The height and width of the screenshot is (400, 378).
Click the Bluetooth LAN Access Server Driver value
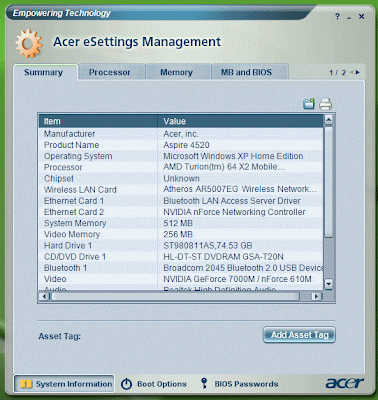pyautogui.click(x=232, y=201)
